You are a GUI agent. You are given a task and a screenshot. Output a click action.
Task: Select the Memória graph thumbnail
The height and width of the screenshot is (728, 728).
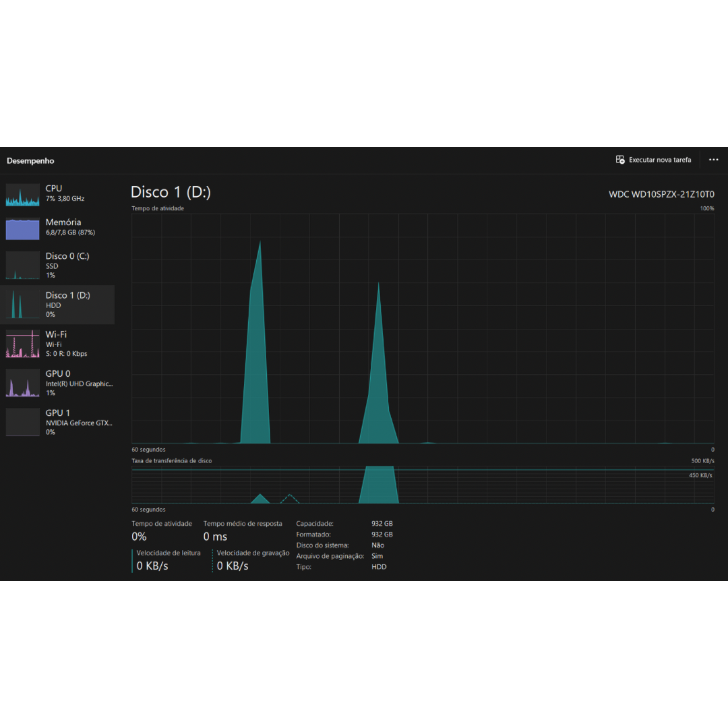click(23, 229)
